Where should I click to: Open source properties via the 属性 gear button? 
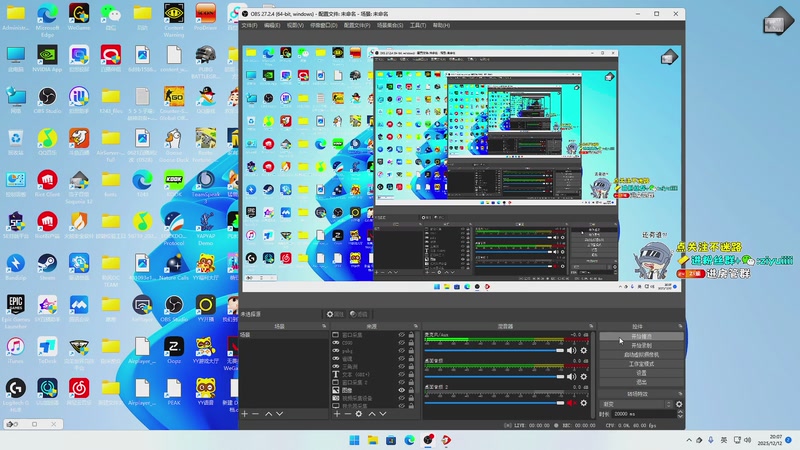pyautogui.click(x=335, y=314)
